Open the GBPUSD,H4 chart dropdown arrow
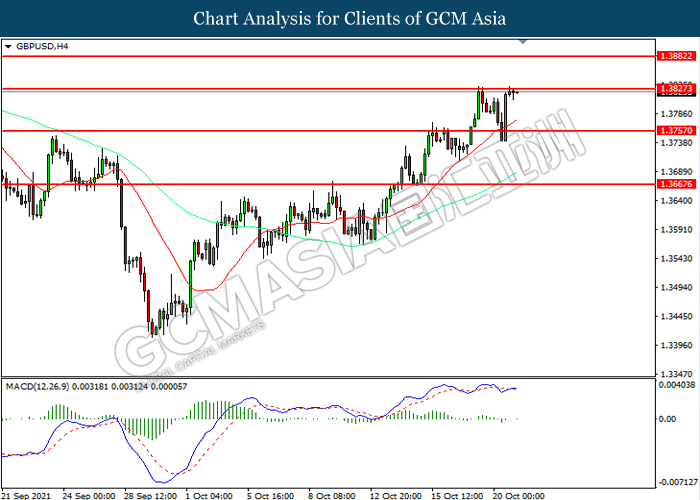 pyautogui.click(x=8, y=46)
